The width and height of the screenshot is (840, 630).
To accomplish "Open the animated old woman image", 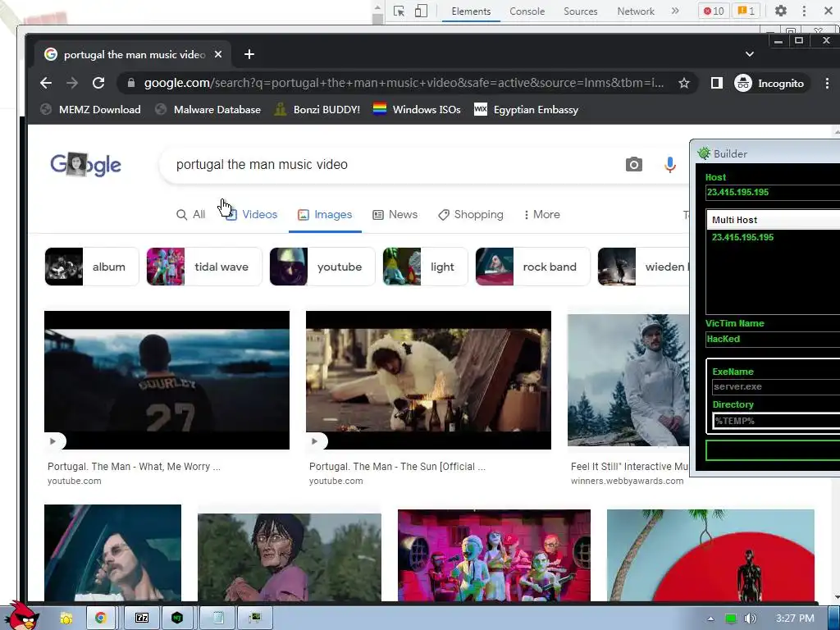I will click(290, 557).
